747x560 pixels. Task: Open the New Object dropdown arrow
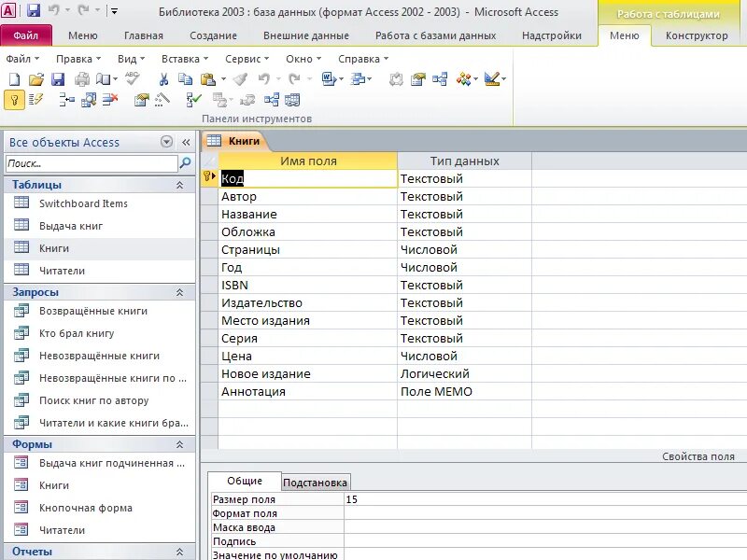pos(475,79)
